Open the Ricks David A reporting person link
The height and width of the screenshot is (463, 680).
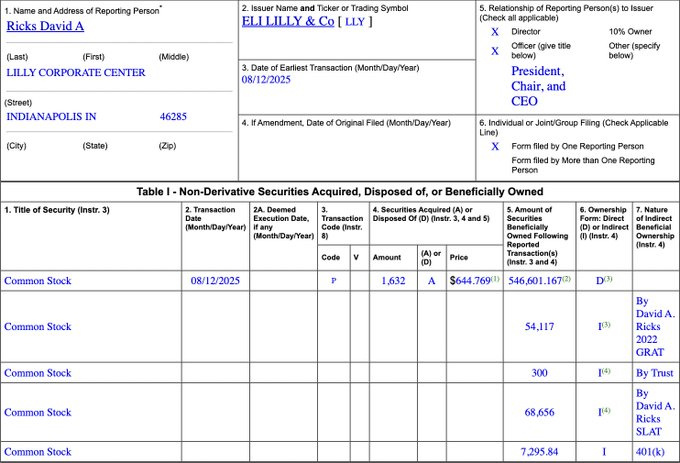pyautogui.click(x=46, y=26)
